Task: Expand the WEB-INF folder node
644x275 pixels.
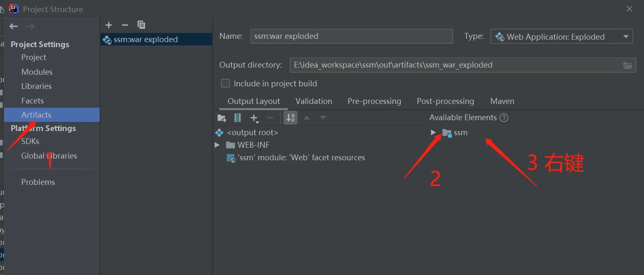Action: coord(217,145)
